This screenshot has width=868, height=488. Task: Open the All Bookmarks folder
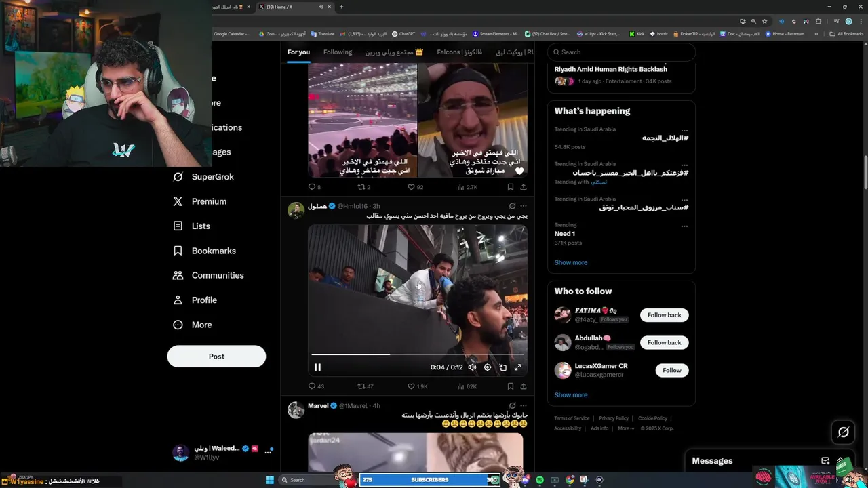(846, 34)
